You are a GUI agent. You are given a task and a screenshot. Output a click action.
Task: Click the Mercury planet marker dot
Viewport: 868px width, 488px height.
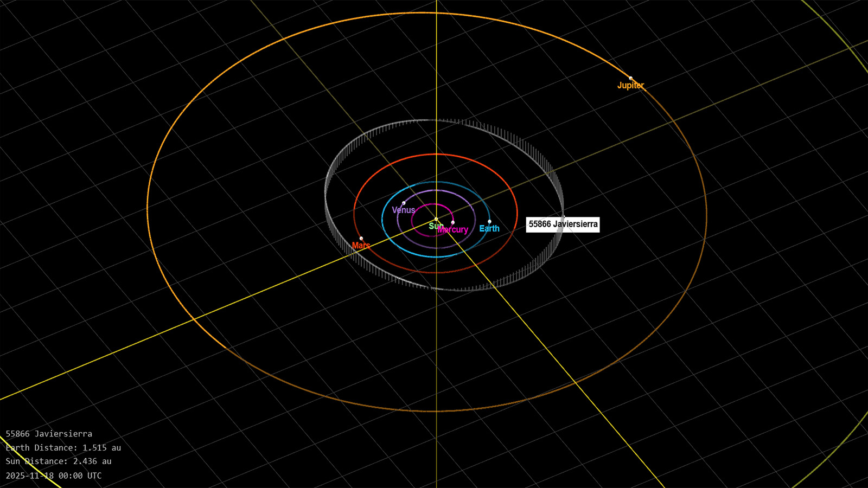453,222
